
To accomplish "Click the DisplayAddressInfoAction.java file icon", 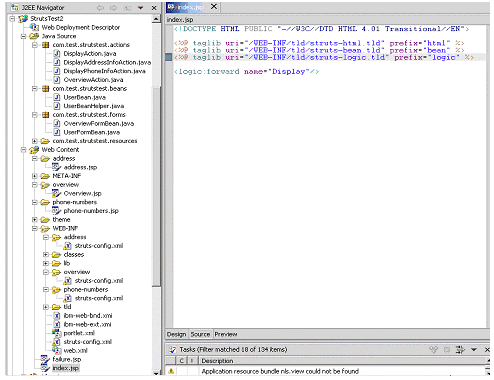I will point(57,62).
